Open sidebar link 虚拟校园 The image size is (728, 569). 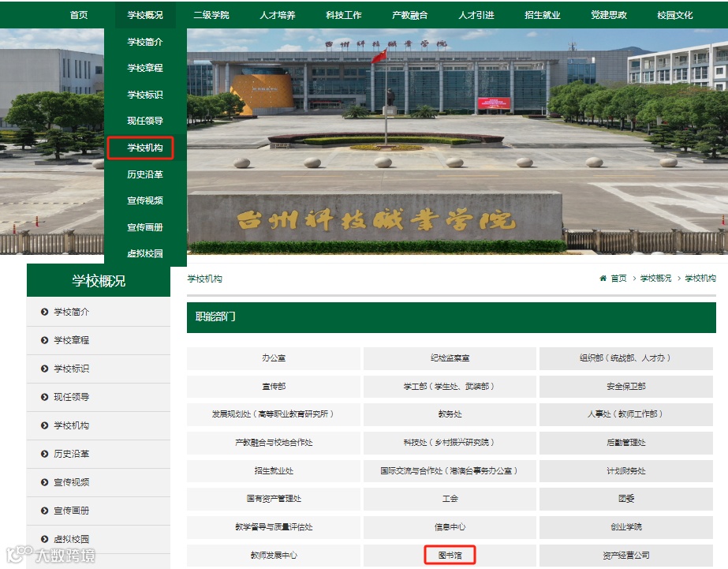(72, 539)
